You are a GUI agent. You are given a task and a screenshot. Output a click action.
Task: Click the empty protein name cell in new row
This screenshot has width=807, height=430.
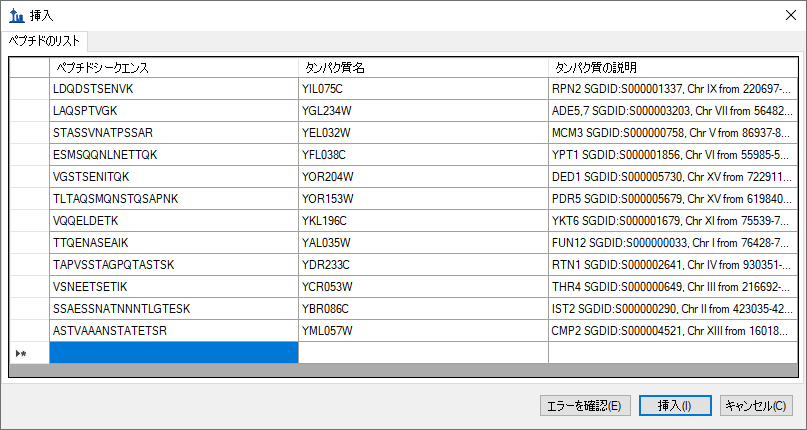coord(423,352)
